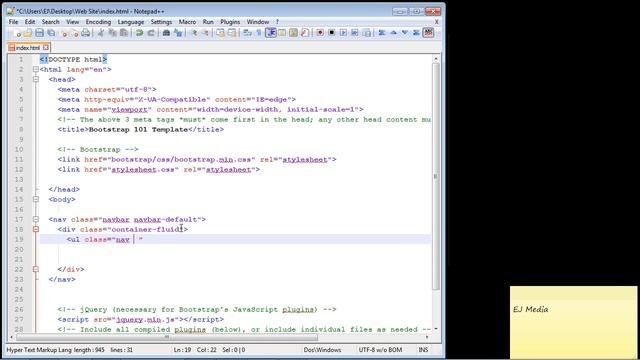Click Ln:19 Col:22 in status bar
The width and height of the screenshot is (640, 360).
click(194, 350)
